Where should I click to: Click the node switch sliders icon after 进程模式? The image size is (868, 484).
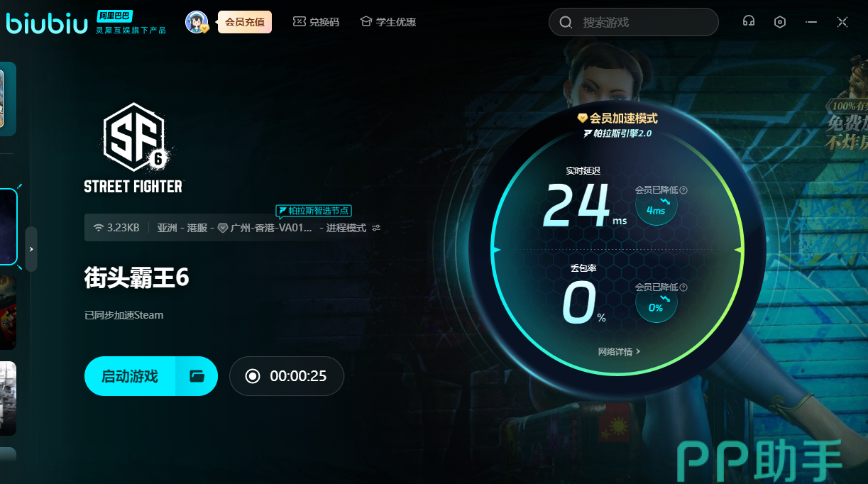376,228
